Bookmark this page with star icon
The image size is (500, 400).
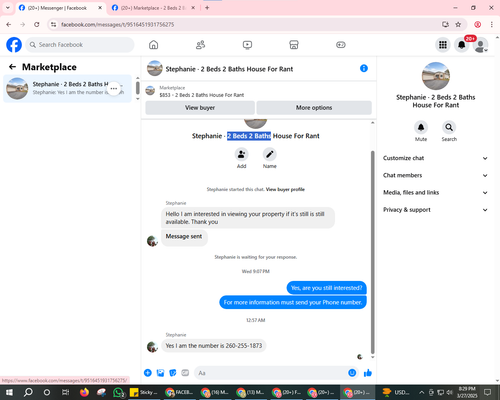[x=458, y=24]
